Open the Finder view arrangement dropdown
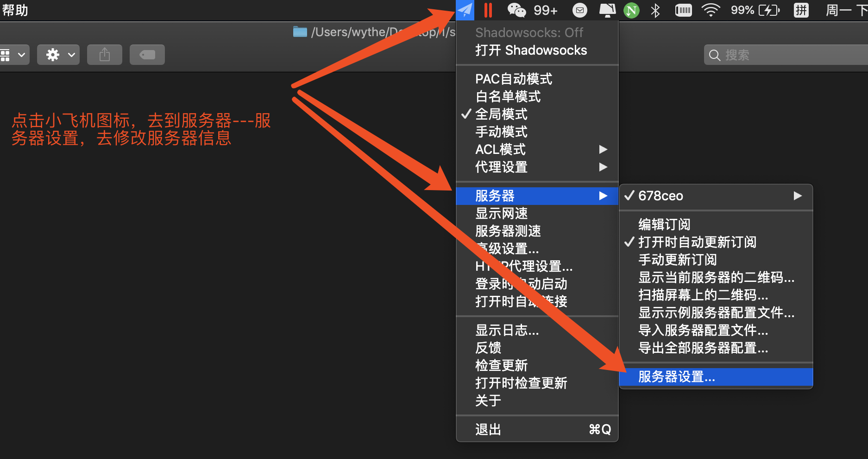 14,55
